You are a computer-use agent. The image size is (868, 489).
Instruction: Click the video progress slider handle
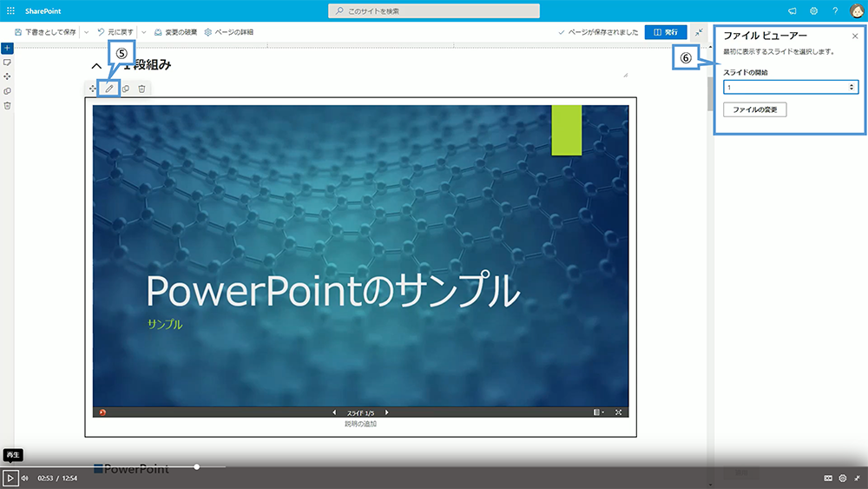click(x=196, y=466)
